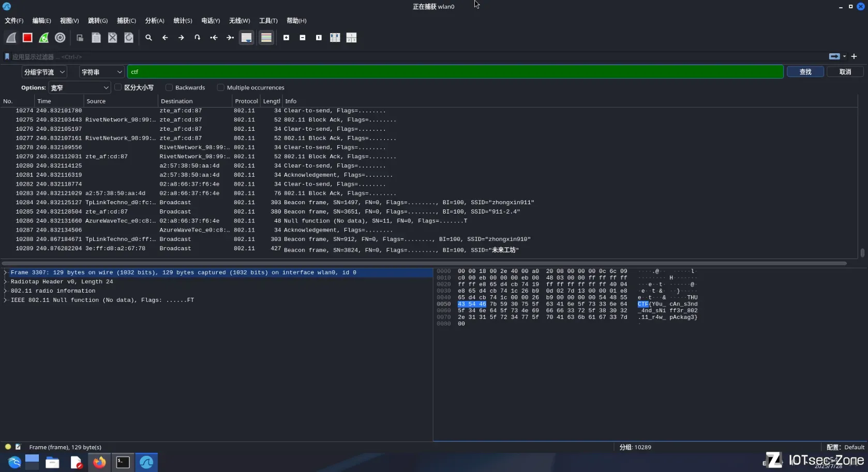Sort by the Info column header
This screenshot has width=868, height=472.
pos(569,101)
